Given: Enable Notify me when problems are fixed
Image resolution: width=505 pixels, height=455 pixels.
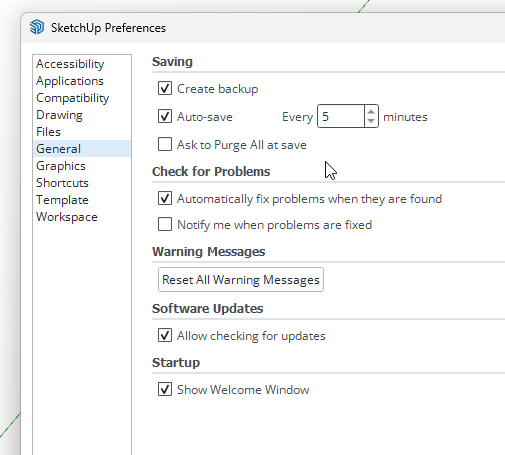Looking at the screenshot, I should 165,224.
